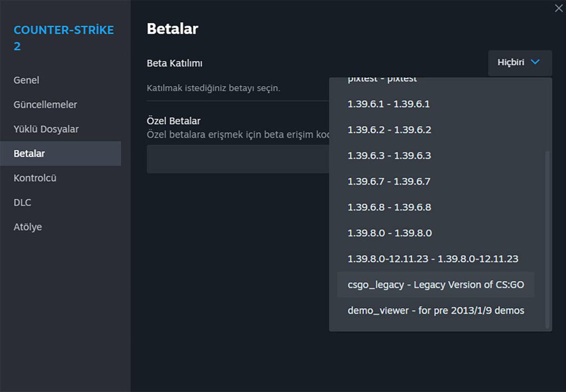Open the Genel settings section
The width and height of the screenshot is (566, 392).
pyautogui.click(x=26, y=80)
